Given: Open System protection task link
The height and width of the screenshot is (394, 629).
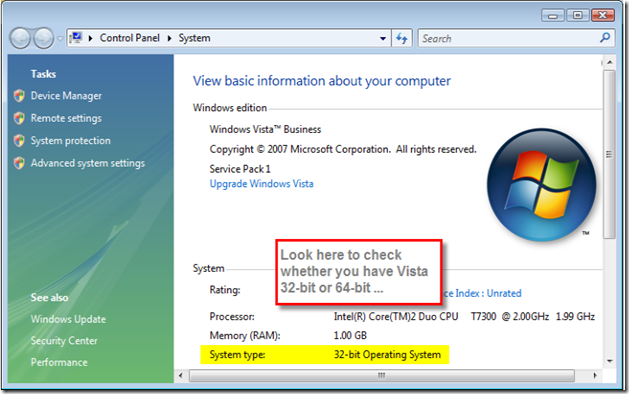Looking at the screenshot, I should [71, 141].
